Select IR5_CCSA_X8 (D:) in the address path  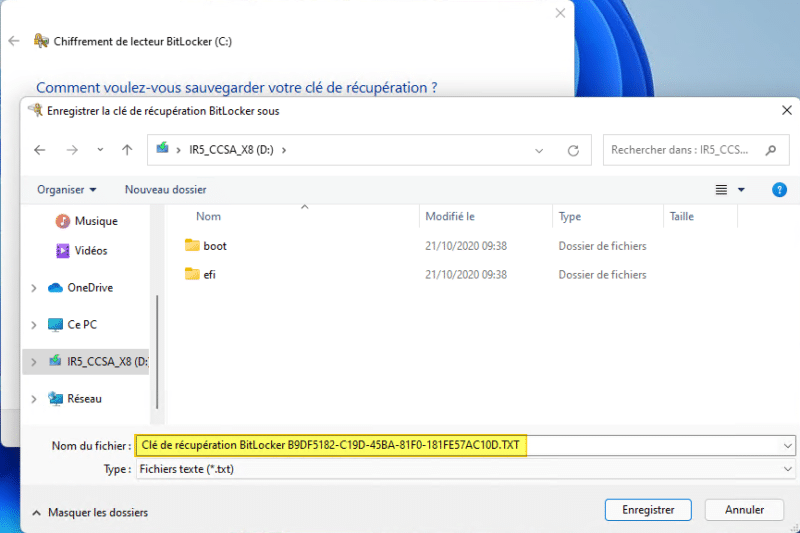point(231,150)
